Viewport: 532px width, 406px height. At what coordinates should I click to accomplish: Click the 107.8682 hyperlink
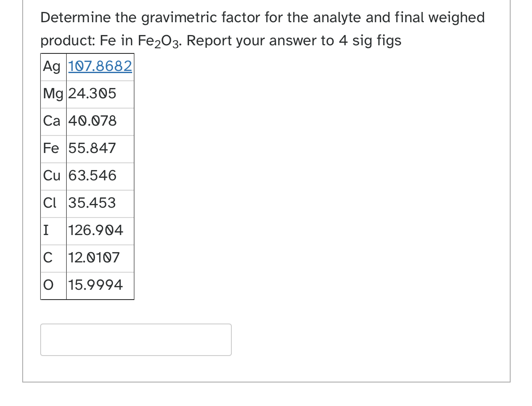[100, 66]
